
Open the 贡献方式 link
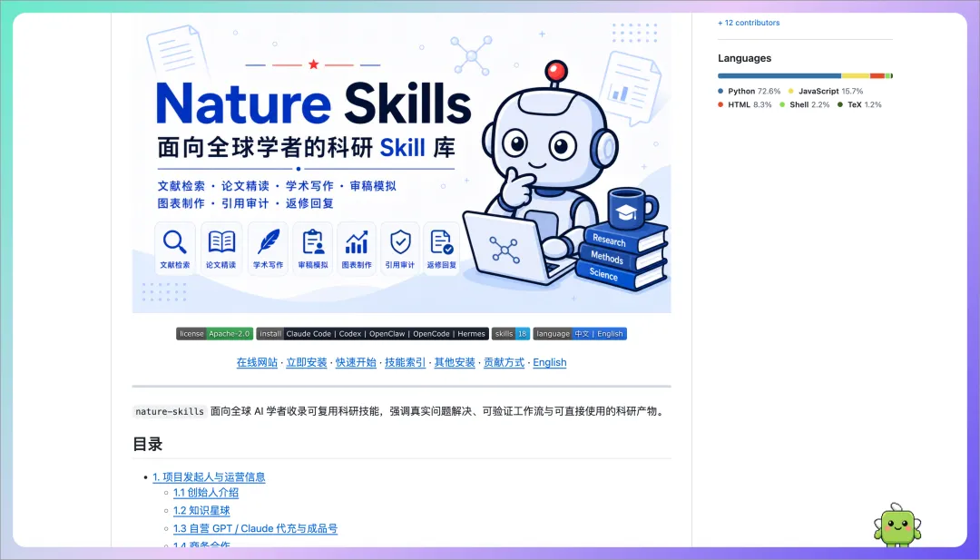[504, 362]
